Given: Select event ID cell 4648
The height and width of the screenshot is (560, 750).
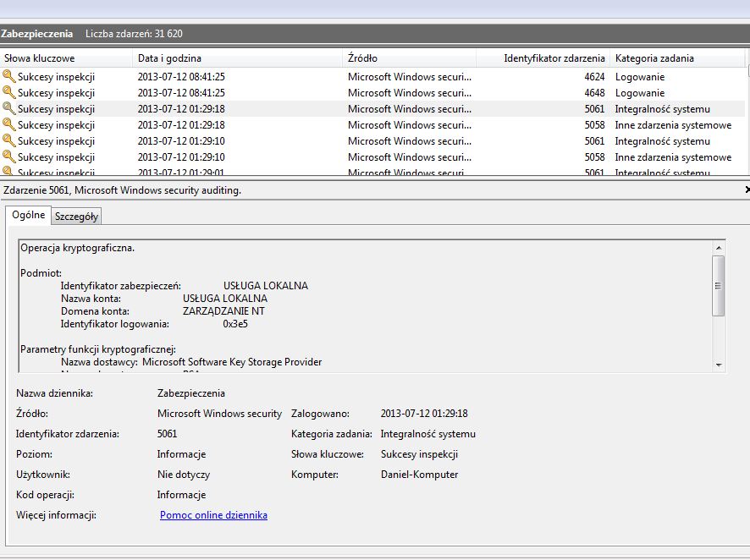Looking at the screenshot, I should (594, 93).
